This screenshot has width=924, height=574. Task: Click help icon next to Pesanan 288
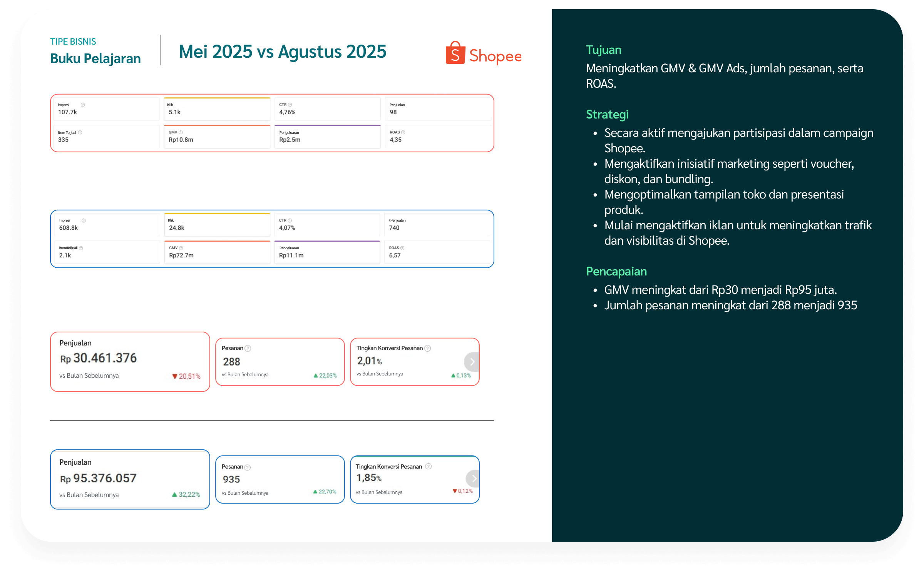pos(248,349)
